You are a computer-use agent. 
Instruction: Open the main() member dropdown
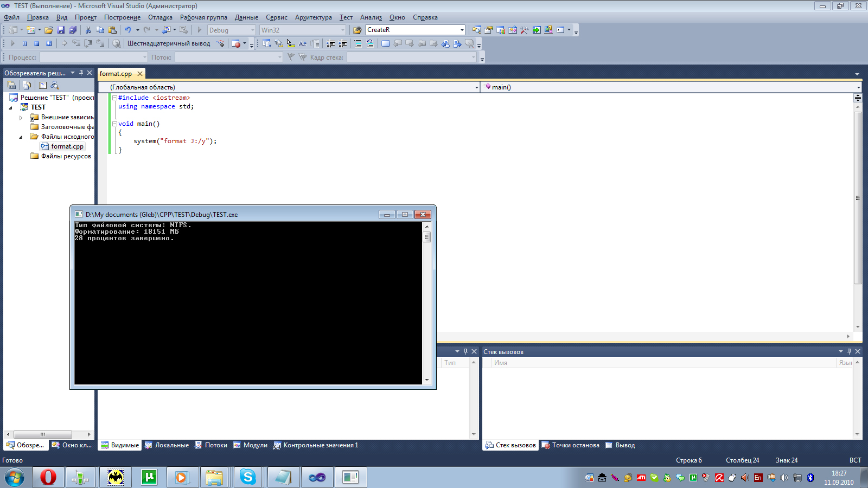671,87
